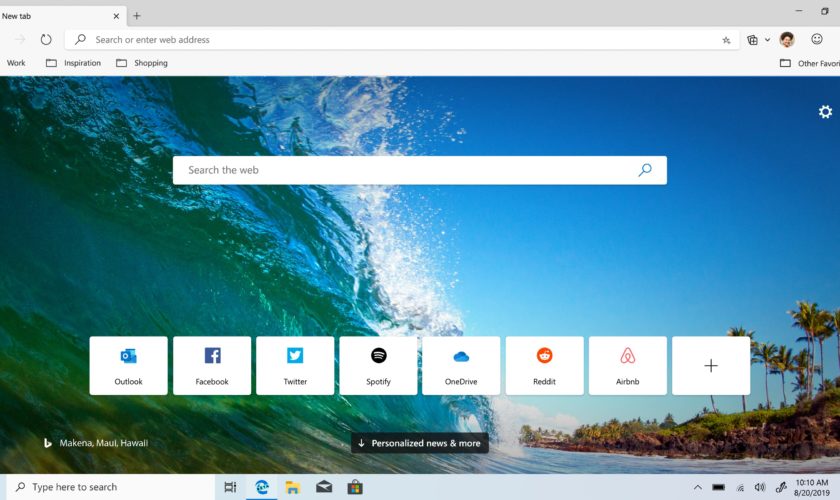This screenshot has height=500, width=840.
Task: Open page settings gear icon
Action: pyautogui.click(x=825, y=112)
